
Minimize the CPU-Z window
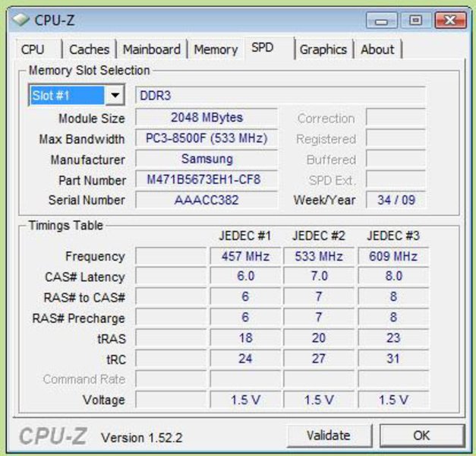pos(381,21)
